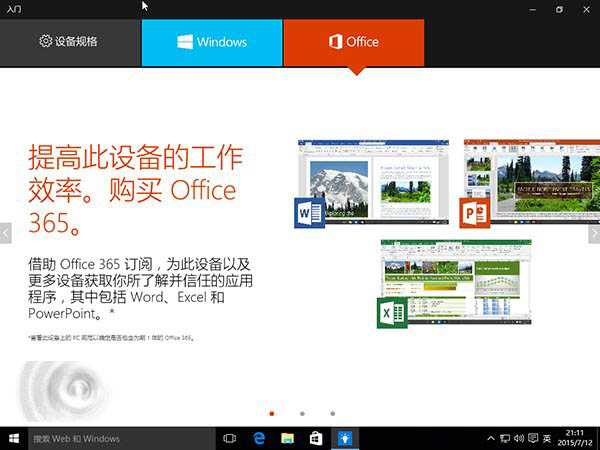
Task: Open the clock showing 21:11
Action: pos(575,439)
